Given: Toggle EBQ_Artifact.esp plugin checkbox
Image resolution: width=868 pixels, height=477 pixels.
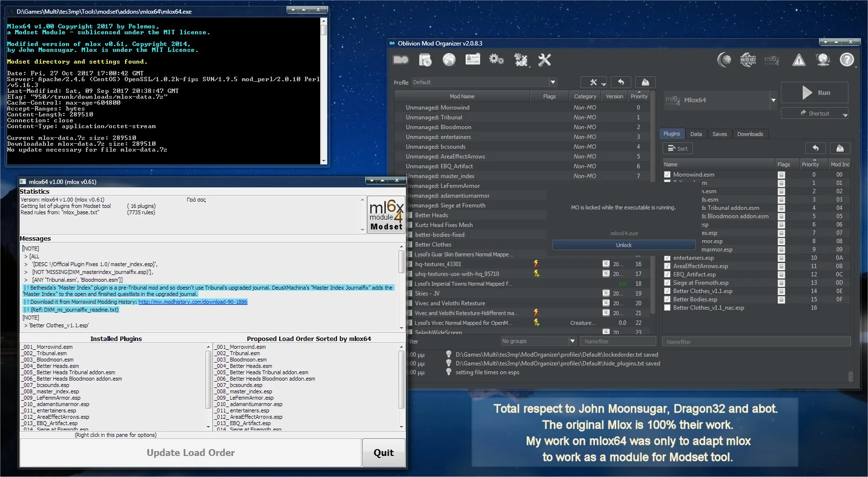Looking at the screenshot, I should pyautogui.click(x=667, y=274).
